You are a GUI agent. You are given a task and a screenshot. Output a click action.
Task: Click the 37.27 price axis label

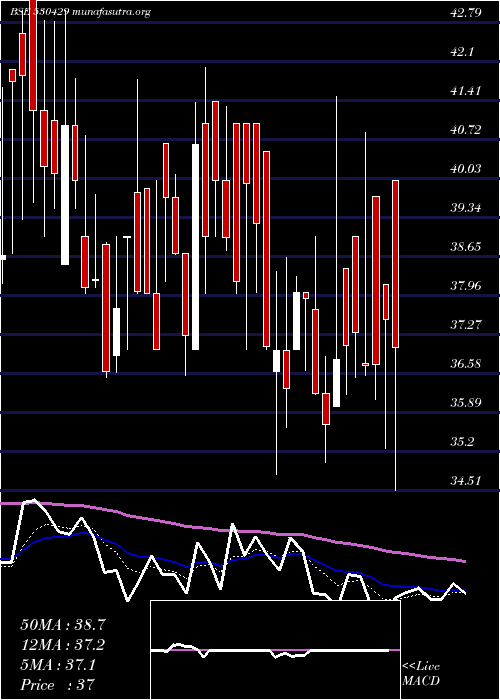tap(466, 325)
